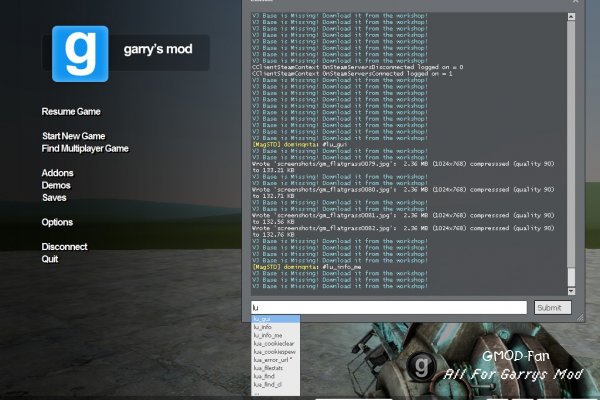Select lua_find_cl autocomplete suggestion
600x400 pixels.
click(275, 384)
